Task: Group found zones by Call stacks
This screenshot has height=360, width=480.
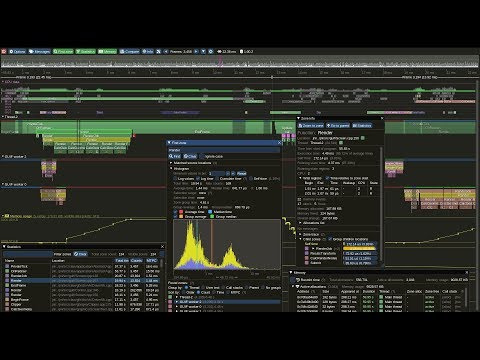Action: 223,288
